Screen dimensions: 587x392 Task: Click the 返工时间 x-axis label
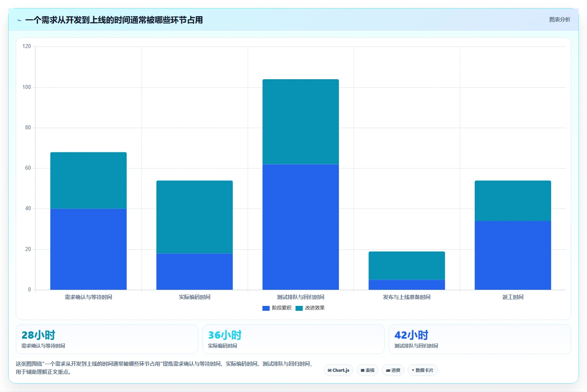pos(513,297)
